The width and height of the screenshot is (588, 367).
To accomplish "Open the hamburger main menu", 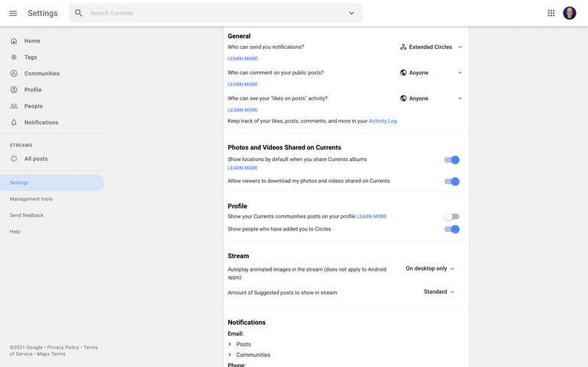I will tap(13, 13).
